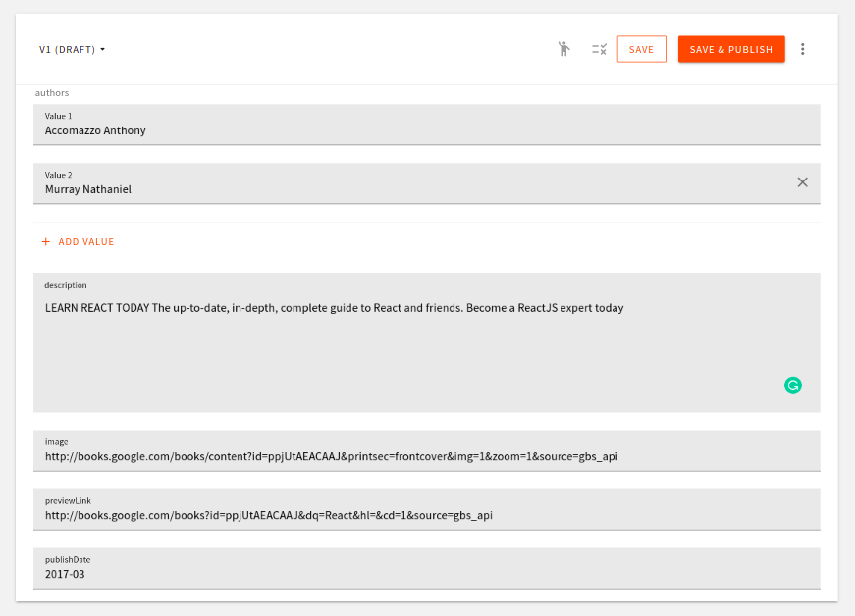The width and height of the screenshot is (855, 616).
Task: Click the validation checklist icon in the toolbar
Action: pyautogui.click(x=599, y=48)
